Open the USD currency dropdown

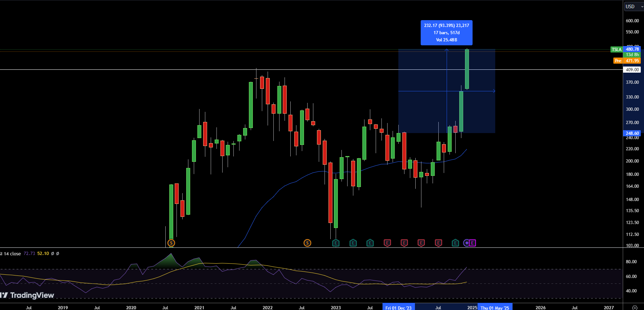click(x=634, y=6)
